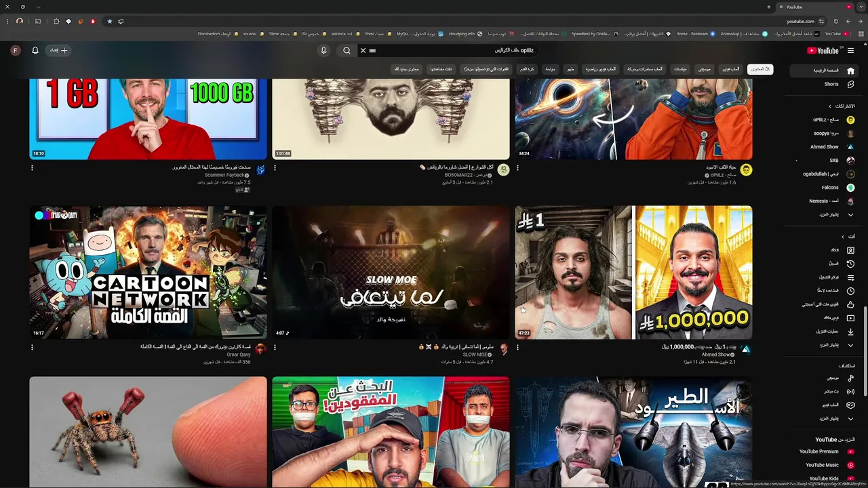Click the YouTube logo
The width and height of the screenshot is (868, 488).
[x=823, y=50]
